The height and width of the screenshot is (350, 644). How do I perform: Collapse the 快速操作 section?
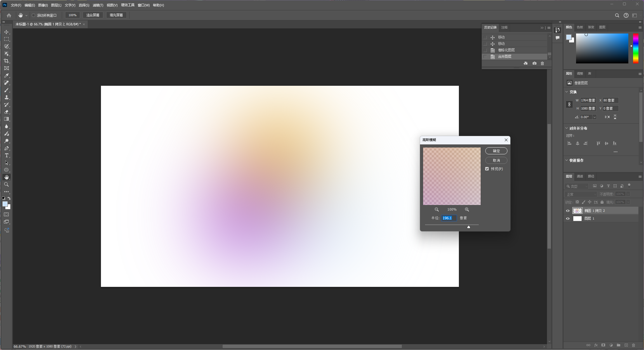point(567,160)
